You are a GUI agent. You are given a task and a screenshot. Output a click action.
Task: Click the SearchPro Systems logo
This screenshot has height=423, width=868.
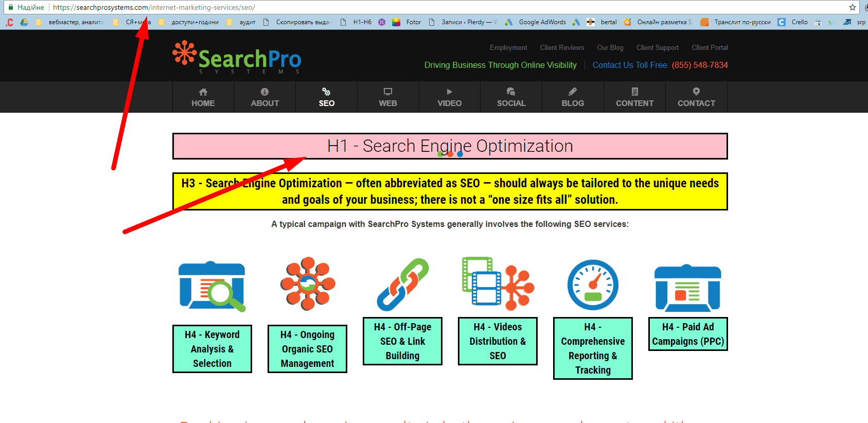[x=237, y=57]
